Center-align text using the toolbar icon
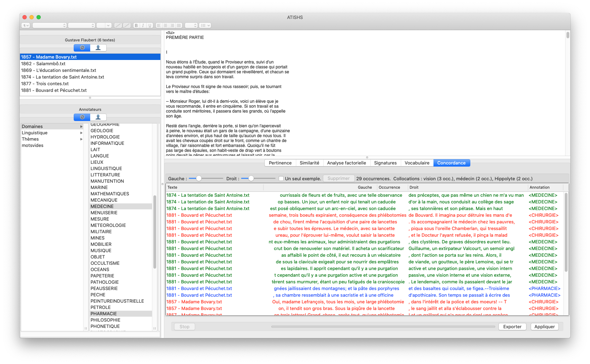 click(165, 26)
